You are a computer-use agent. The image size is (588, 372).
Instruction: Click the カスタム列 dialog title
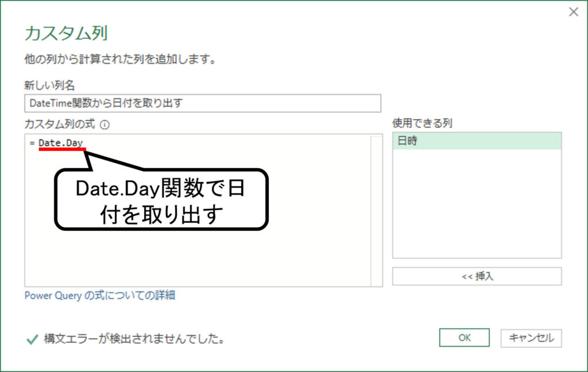click(x=66, y=33)
